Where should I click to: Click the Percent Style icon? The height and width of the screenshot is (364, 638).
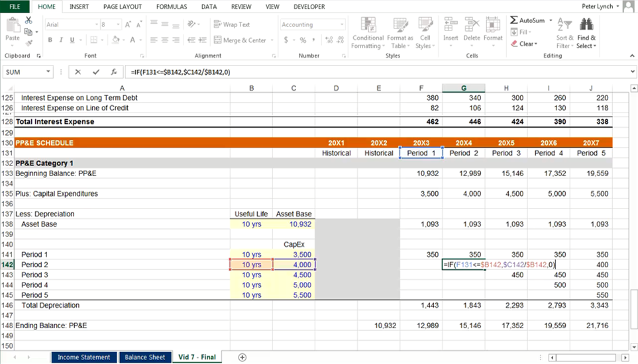(x=303, y=40)
